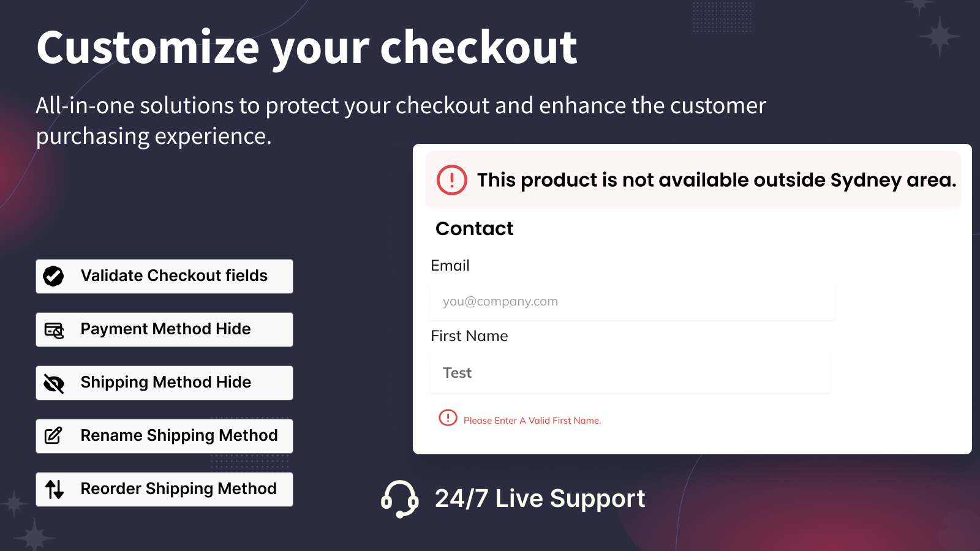Select the Validate Checkout fields button
This screenshot has width=980, height=551.
[164, 276]
